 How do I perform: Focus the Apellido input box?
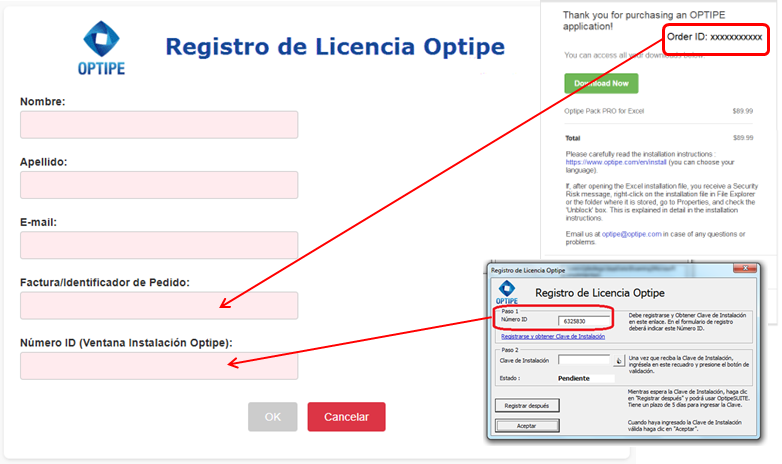pos(159,185)
